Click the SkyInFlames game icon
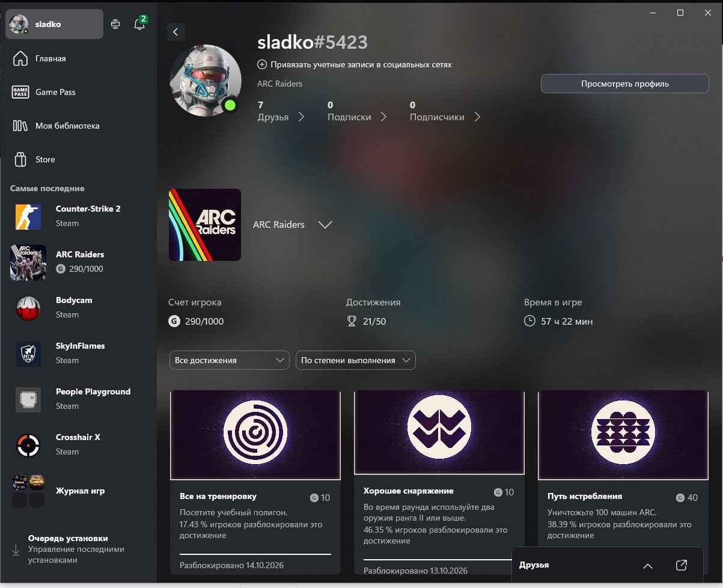 click(28, 354)
